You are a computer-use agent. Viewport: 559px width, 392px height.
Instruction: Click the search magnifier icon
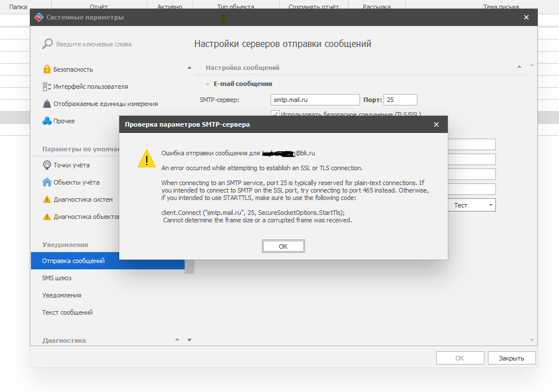click(48, 44)
